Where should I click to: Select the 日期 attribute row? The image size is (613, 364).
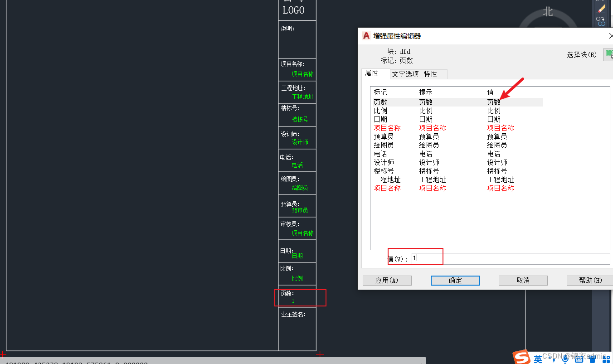point(457,119)
